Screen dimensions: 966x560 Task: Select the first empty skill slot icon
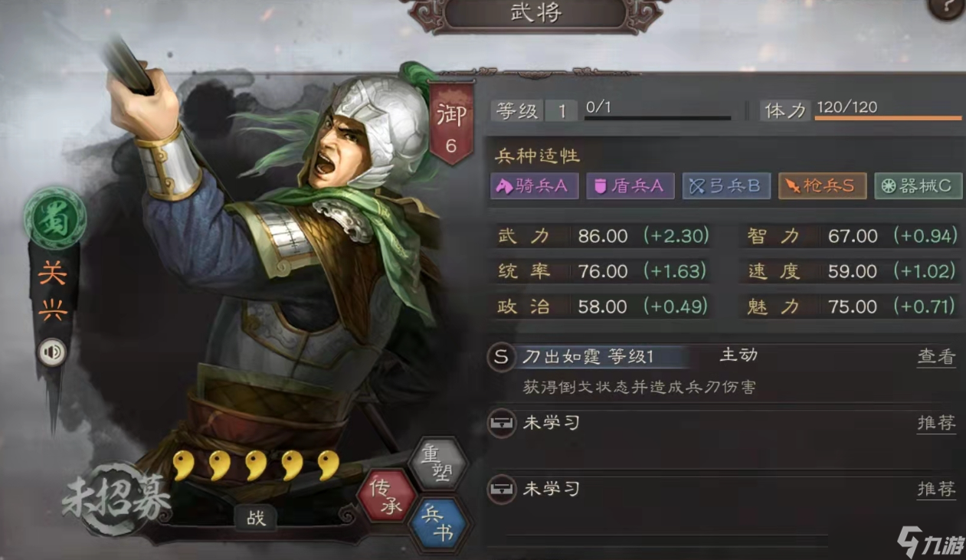coord(501,424)
